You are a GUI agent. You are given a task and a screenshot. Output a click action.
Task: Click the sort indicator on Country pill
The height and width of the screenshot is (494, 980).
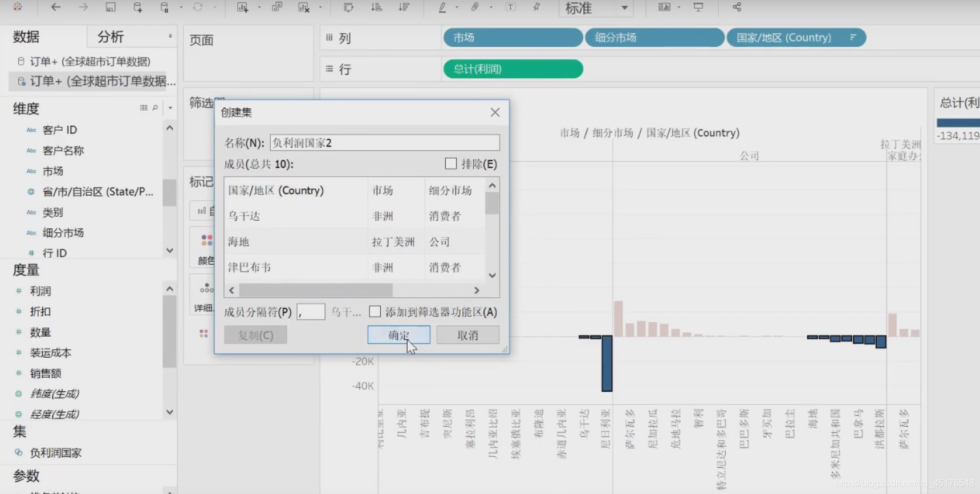pos(853,38)
